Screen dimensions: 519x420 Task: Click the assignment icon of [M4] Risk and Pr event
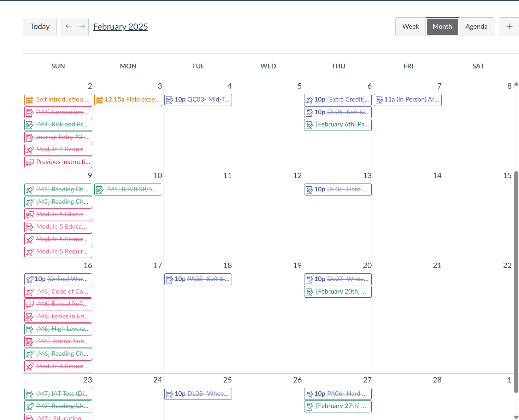[x=30, y=125]
